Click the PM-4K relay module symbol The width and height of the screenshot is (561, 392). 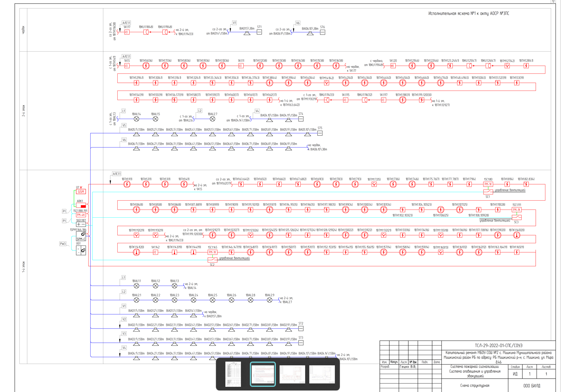pos(81,215)
